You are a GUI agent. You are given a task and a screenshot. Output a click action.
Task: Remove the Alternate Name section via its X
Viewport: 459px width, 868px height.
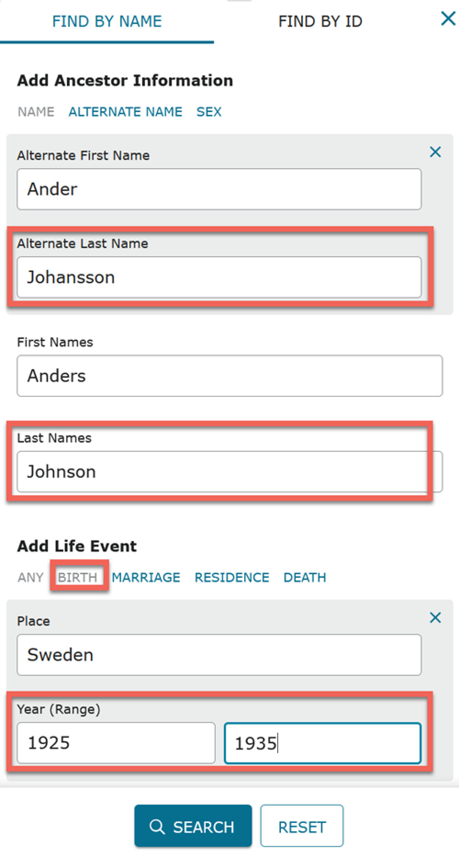click(x=435, y=152)
